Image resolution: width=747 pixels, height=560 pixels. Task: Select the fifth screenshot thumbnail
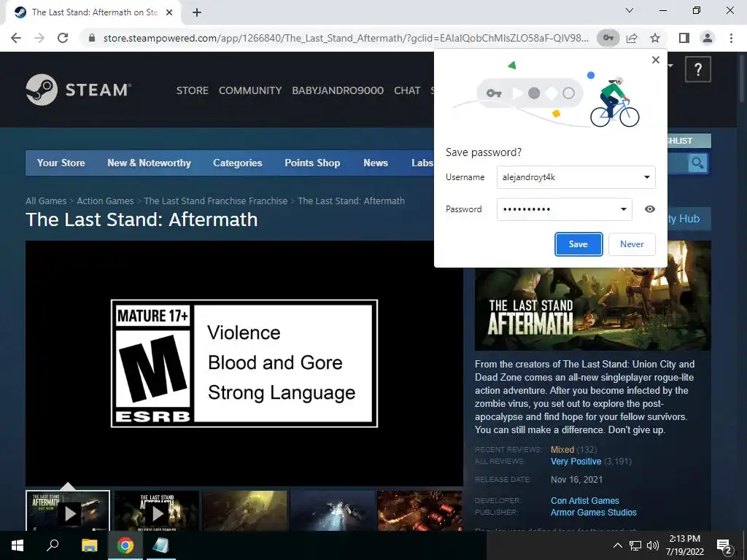[419, 510]
